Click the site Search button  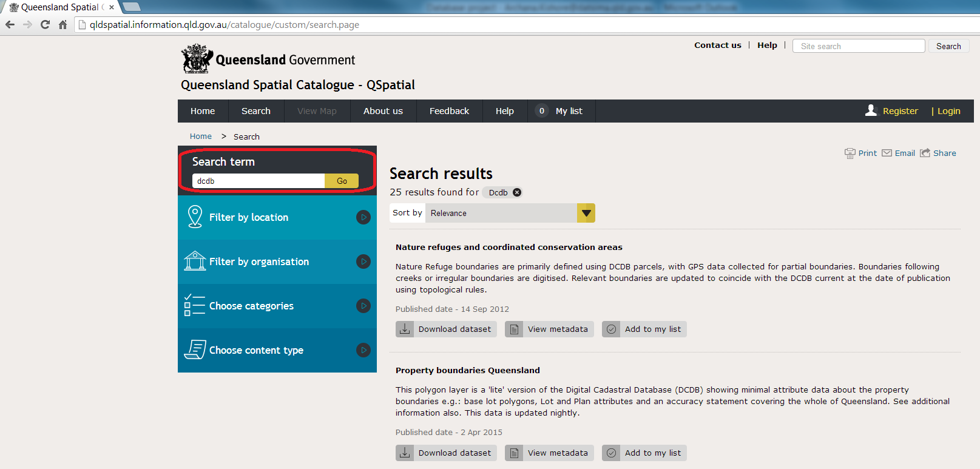coord(948,46)
